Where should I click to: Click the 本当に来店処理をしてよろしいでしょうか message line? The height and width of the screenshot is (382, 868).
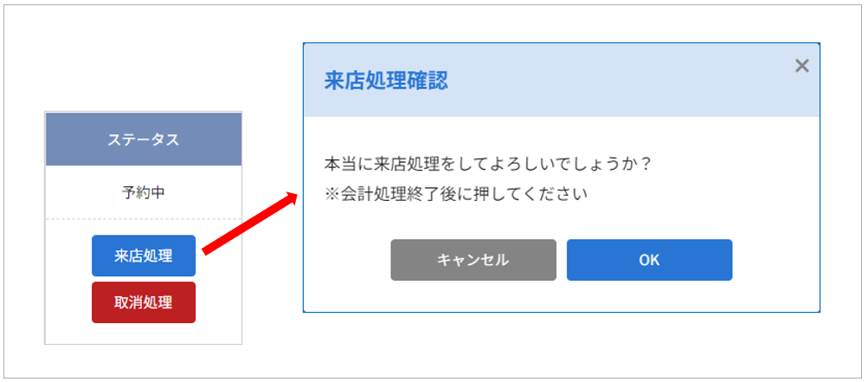pyautogui.click(x=487, y=165)
